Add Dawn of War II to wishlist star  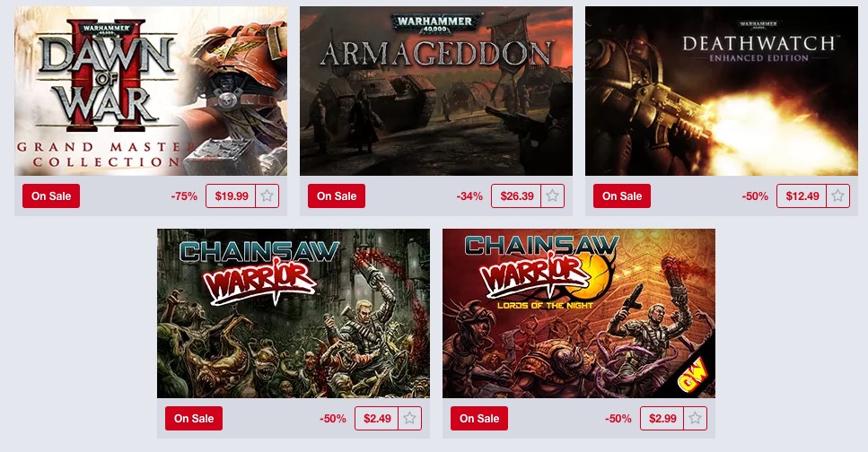click(267, 196)
